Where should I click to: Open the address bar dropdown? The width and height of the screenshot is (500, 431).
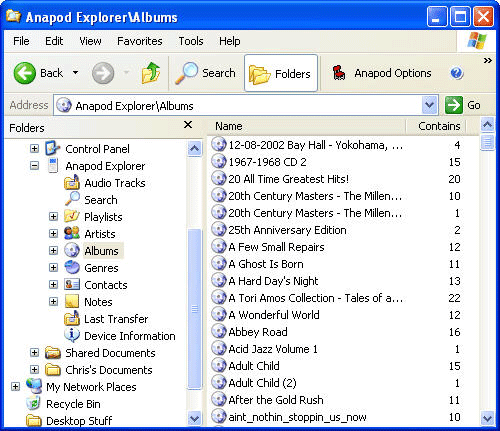point(429,105)
